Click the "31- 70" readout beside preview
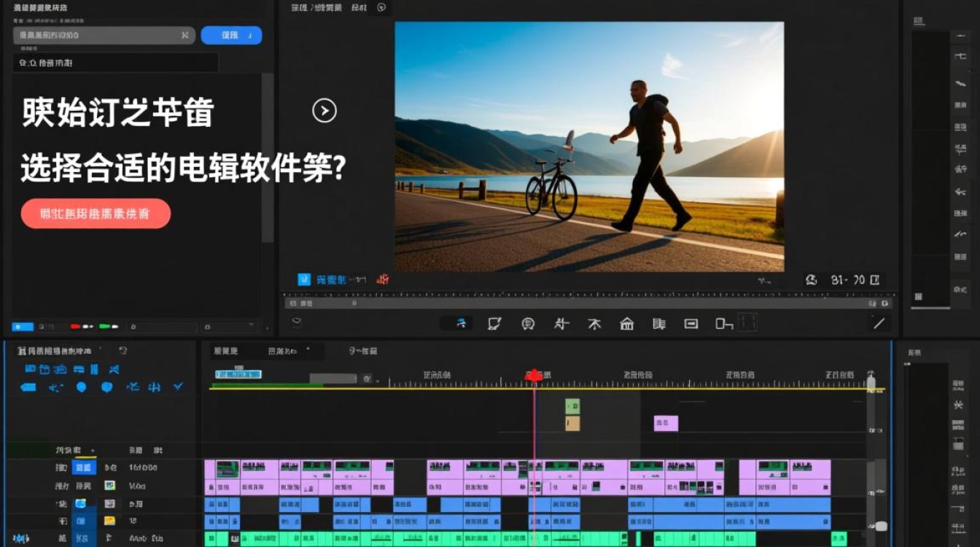Screen dimensions: 980x547 tap(847, 279)
